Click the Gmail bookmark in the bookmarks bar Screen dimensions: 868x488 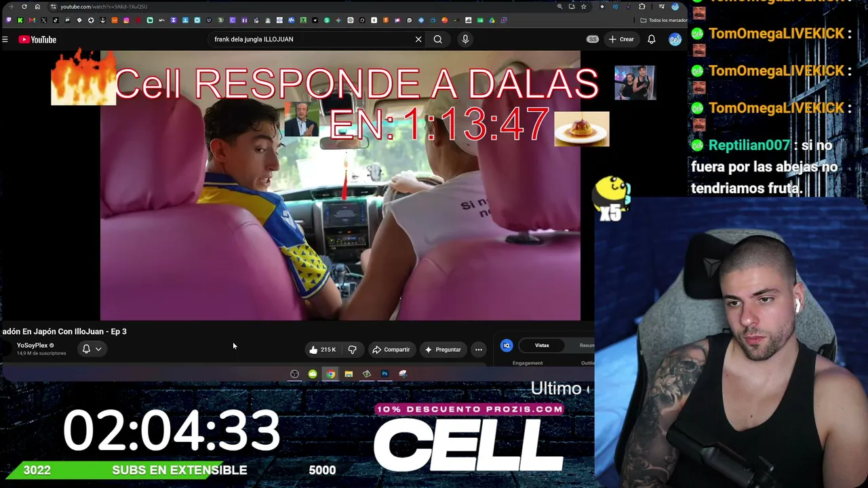tap(32, 20)
